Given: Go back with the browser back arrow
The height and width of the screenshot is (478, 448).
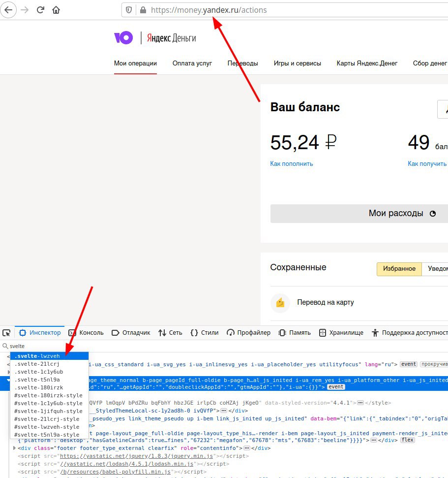Looking at the screenshot, I should [8, 10].
